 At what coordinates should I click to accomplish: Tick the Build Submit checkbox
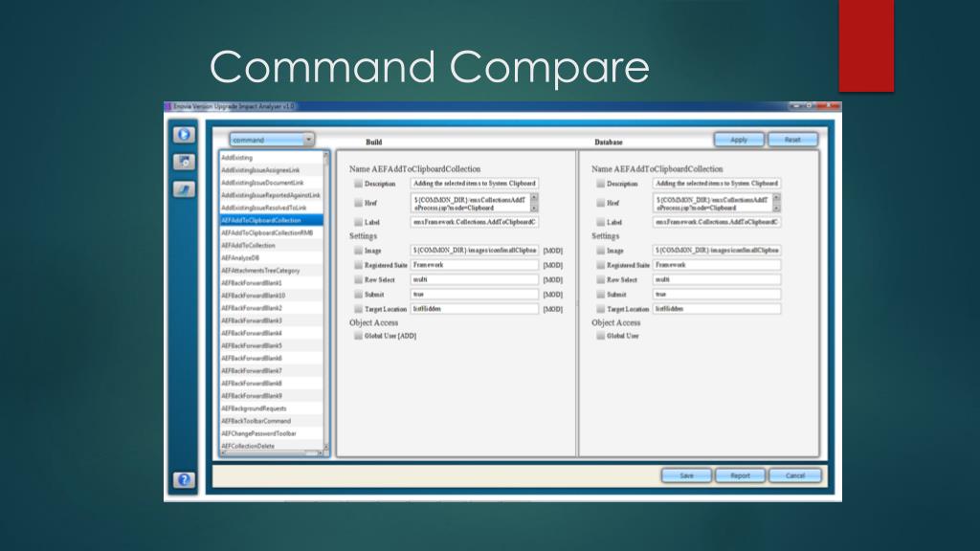click(358, 295)
